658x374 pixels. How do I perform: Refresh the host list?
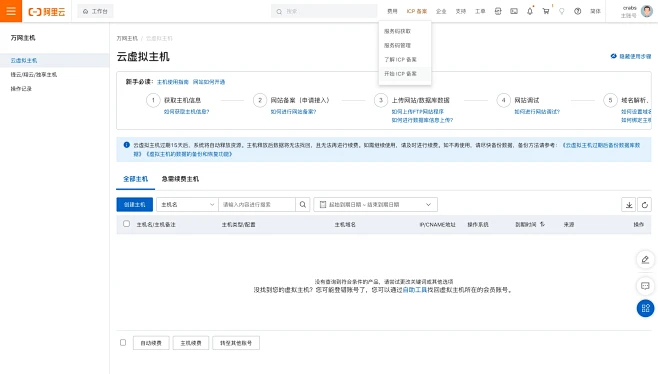click(645, 205)
